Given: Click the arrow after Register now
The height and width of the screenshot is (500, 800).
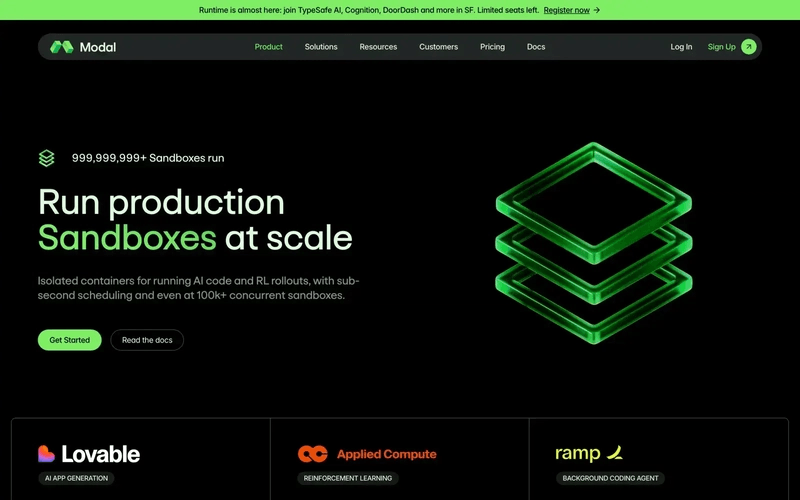Looking at the screenshot, I should coord(597,10).
